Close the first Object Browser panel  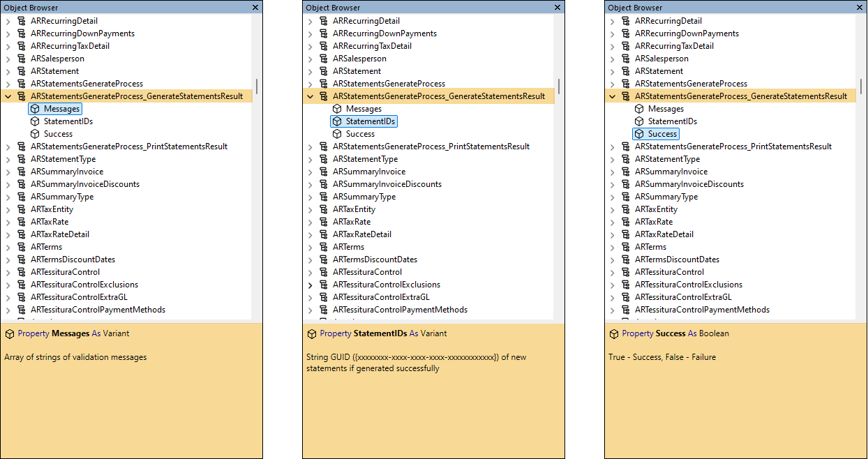click(255, 7)
